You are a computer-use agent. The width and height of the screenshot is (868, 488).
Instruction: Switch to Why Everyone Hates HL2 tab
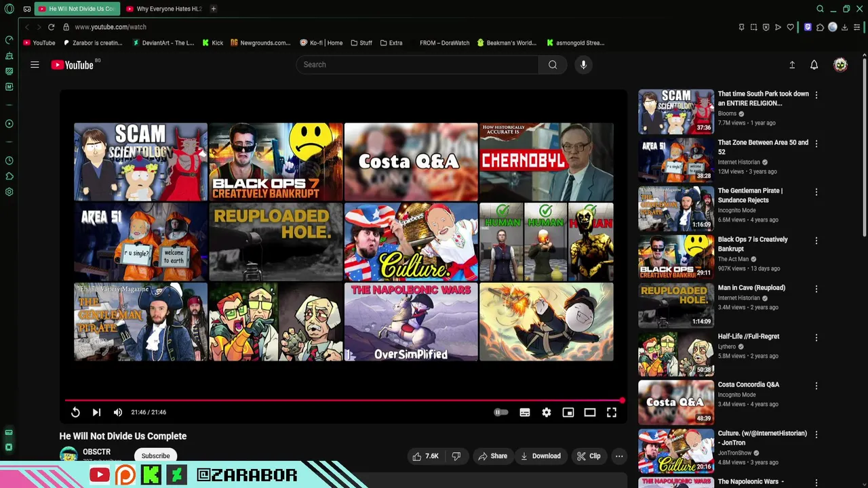163,9
